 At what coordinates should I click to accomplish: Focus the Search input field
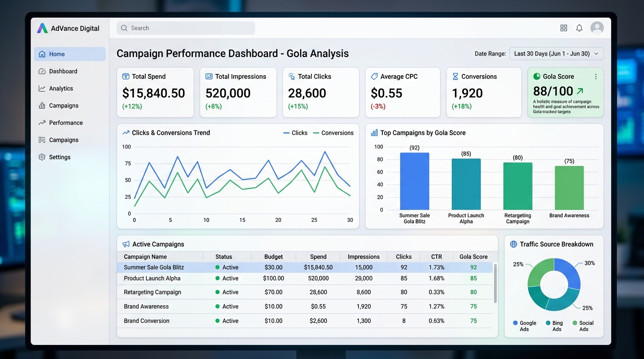click(186, 28)
